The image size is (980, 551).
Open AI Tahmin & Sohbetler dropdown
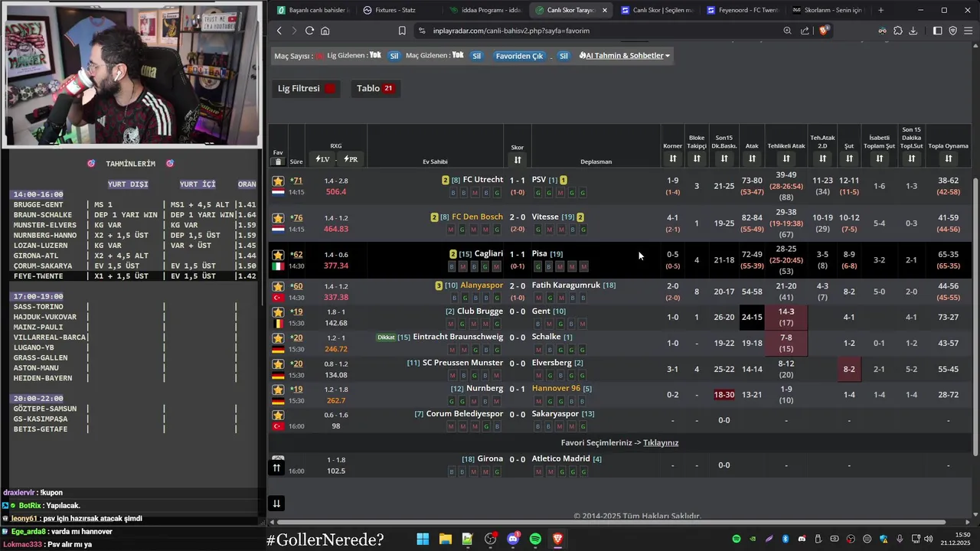click(625, 56)
